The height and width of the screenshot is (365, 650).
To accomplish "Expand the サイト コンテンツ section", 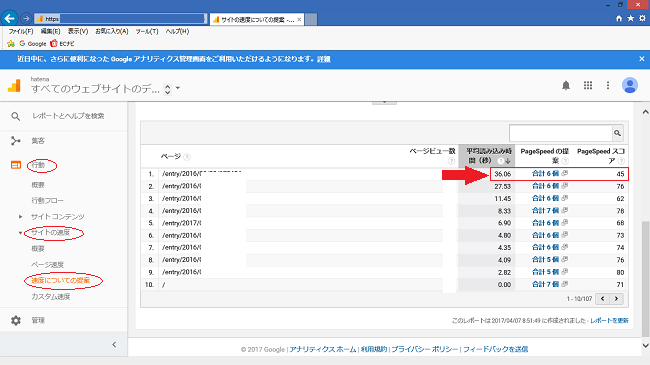I will (x=20, y=217).
